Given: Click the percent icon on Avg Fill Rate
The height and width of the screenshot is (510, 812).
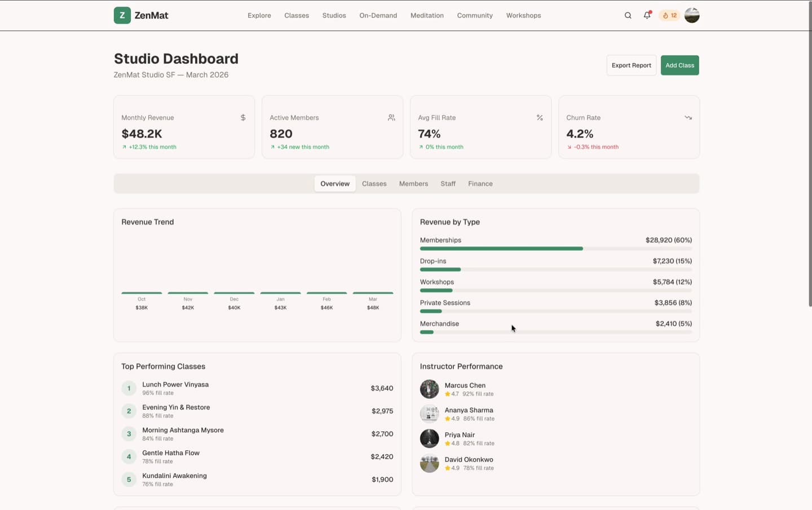Looking at the screenshot, I should [x=540, y=117].
